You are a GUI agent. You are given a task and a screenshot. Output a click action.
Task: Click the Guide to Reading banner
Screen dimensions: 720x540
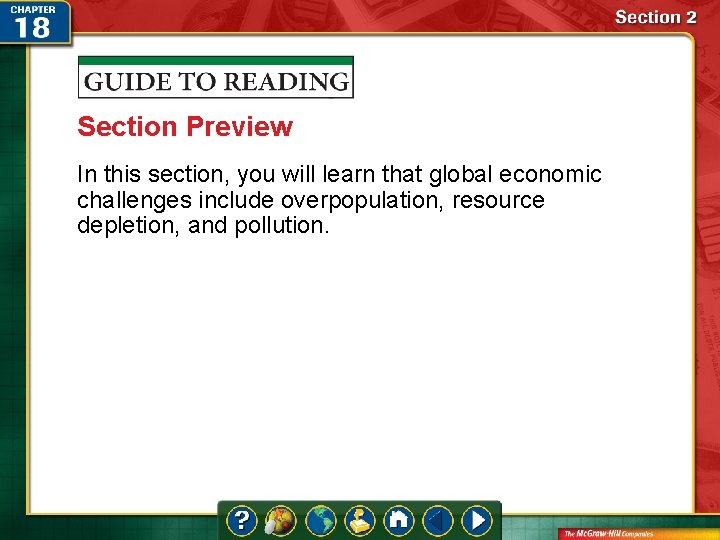[x=216, y=77]
